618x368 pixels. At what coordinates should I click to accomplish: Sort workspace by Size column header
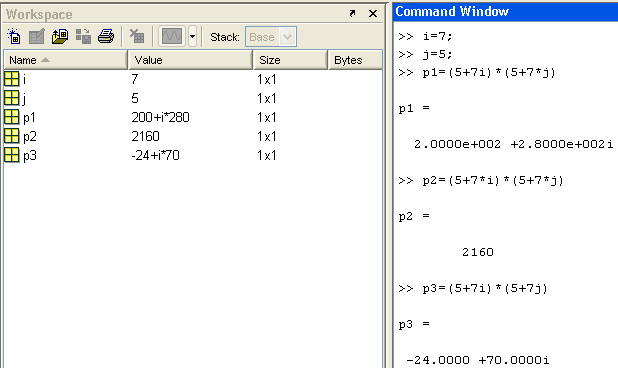click(x=290, y=60)
